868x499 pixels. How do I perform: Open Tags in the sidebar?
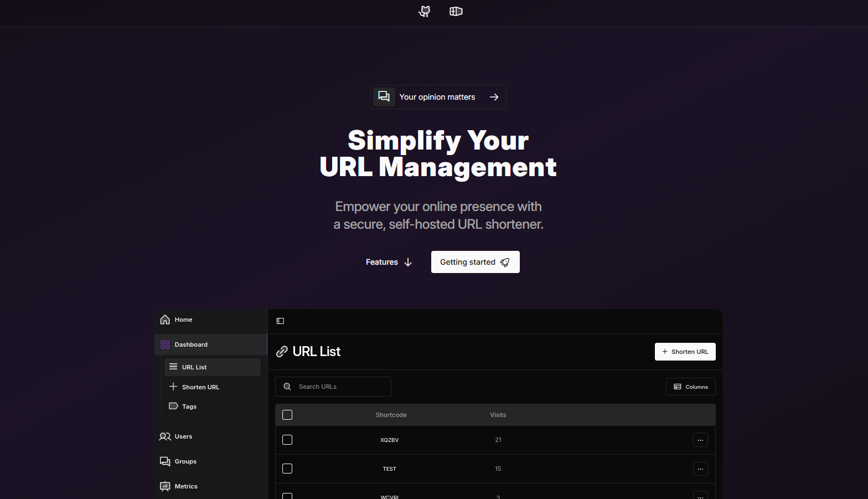click(213, 407)
